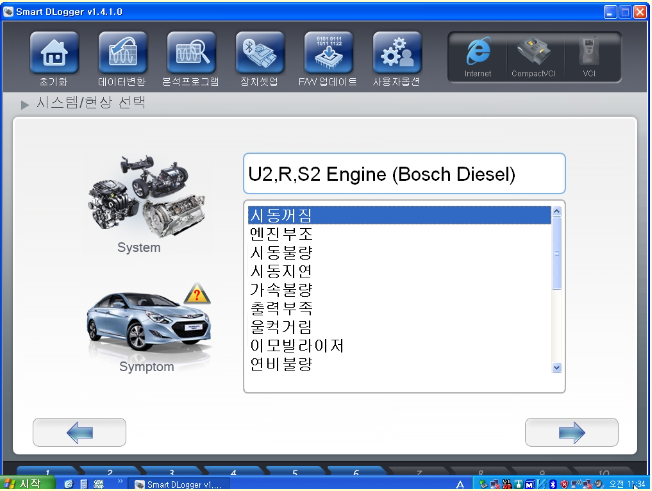Click step tab 4 at bottom
The width and height of the screenshot is (652, 491).
[233, 471]
